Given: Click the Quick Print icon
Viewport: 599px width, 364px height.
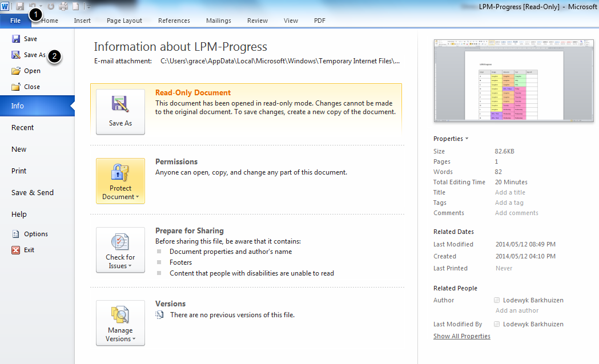Looking at the screenshot, I should pos(63,5).
